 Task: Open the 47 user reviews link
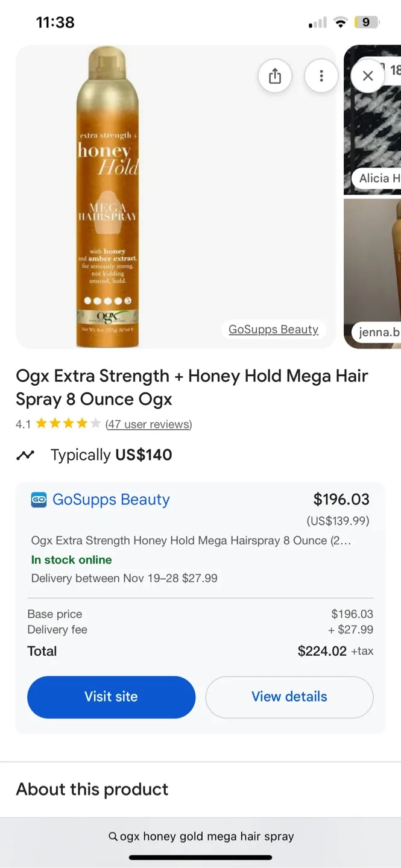[148, 424]
